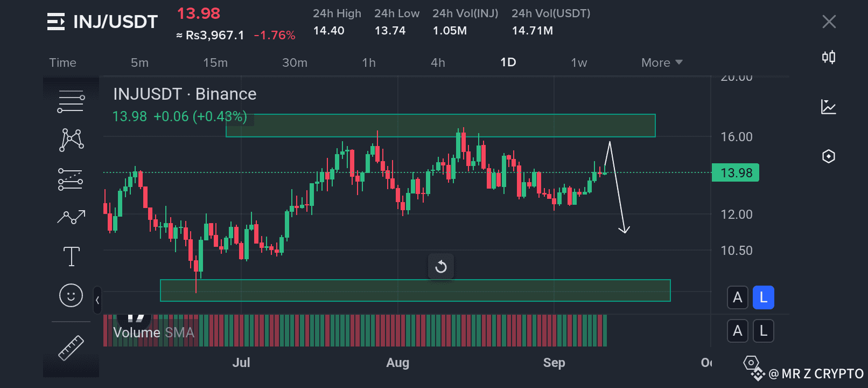
Task: Switch to the 15m timeframe
Action: tap(215, 63)
